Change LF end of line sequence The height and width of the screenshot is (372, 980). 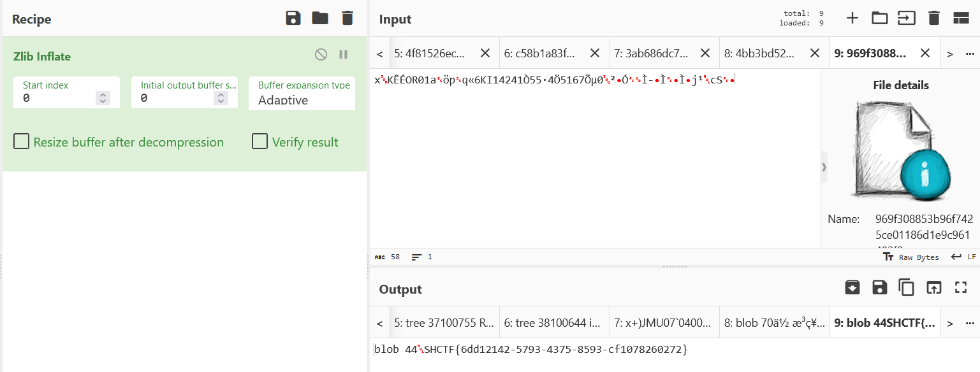[963, 257]
